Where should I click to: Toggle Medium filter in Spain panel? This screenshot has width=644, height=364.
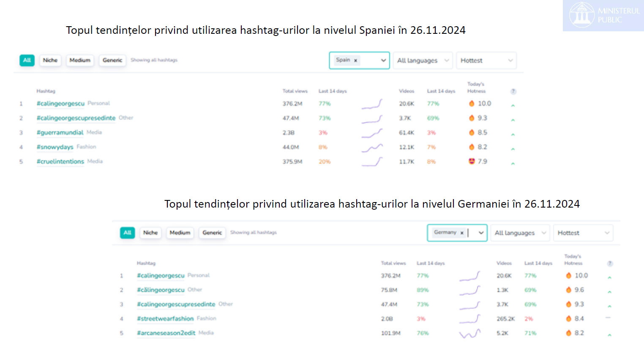point(80,60)
